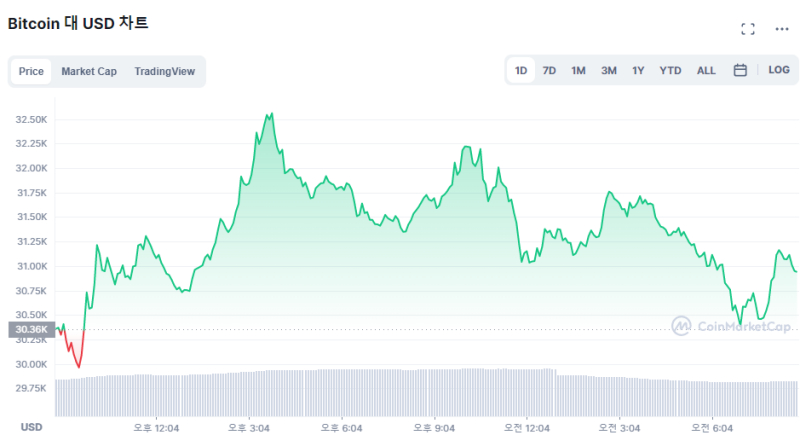This screenshot has width=800, height=435.
Task: Open the three-dot more options menu
Action: (x=782, y=29)
